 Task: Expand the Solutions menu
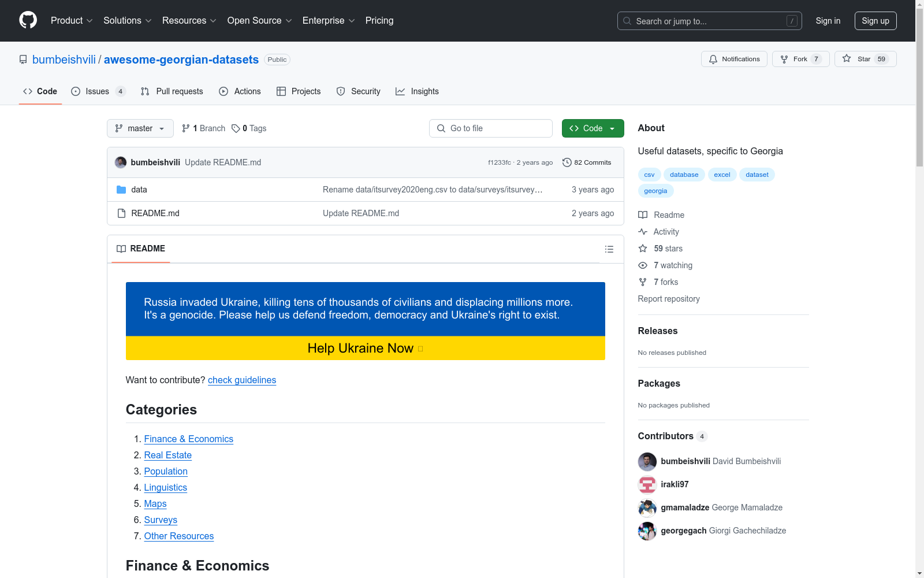click(128, 21)
